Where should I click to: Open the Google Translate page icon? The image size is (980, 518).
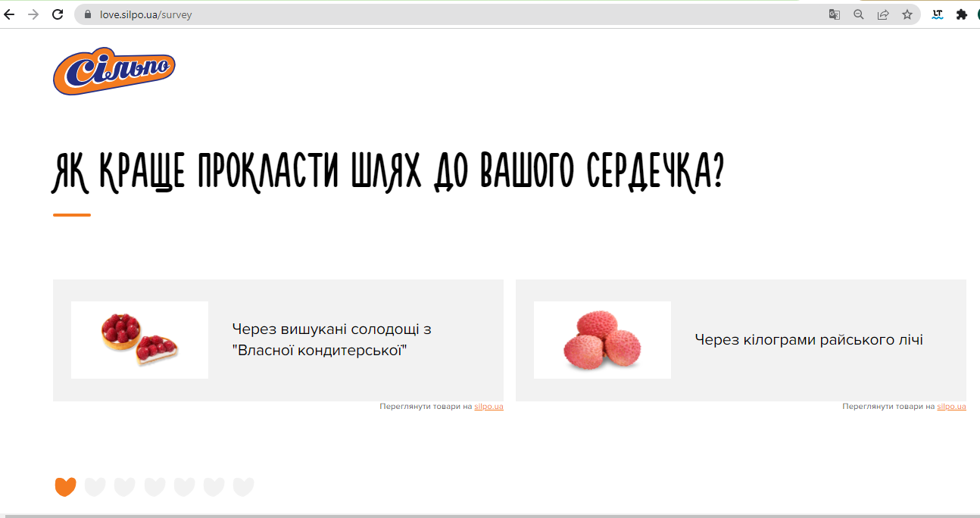tap(834, 14)
